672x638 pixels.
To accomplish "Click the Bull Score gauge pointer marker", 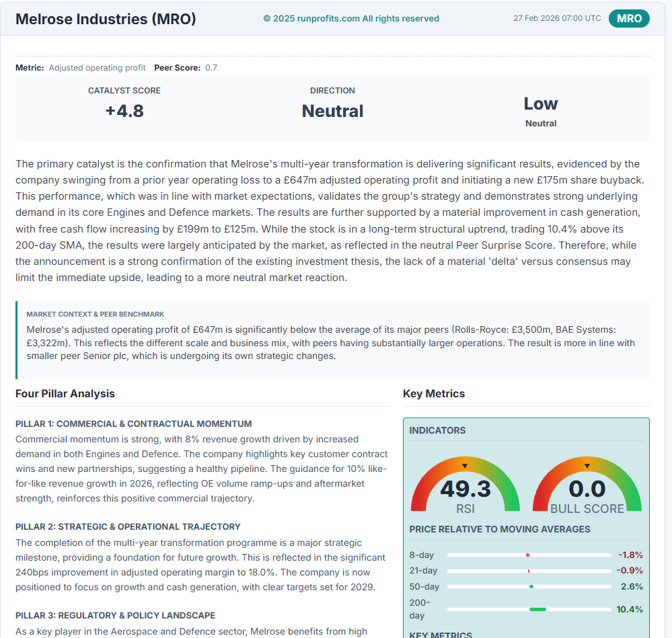I will [587, 466].
